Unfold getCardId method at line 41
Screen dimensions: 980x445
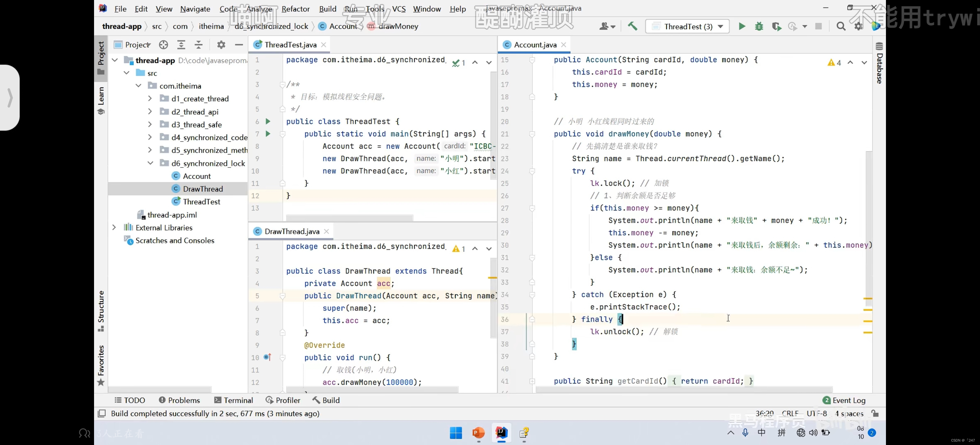[x=532, y=381]
